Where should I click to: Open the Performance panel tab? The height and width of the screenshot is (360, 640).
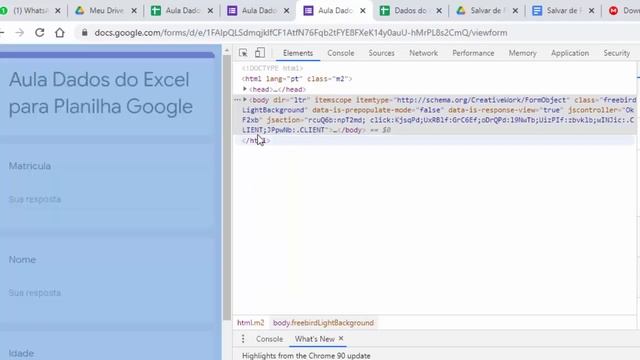[x=473, y=53]
